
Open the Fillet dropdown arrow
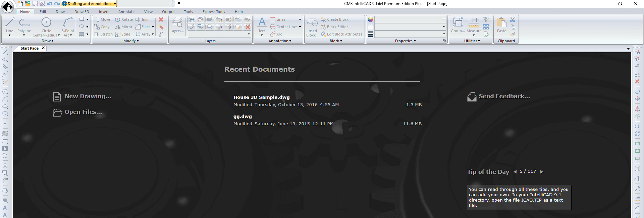pyautogui.click(x=153, y=27)
